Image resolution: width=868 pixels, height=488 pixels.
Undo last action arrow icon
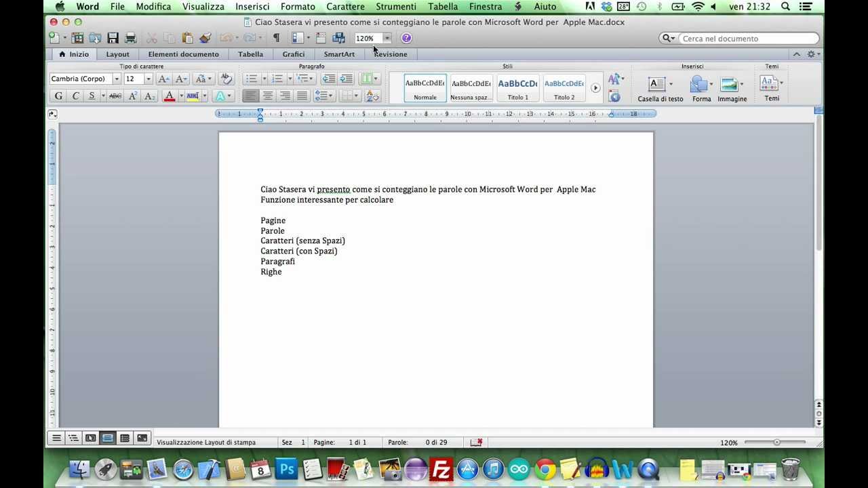[225, 38]
